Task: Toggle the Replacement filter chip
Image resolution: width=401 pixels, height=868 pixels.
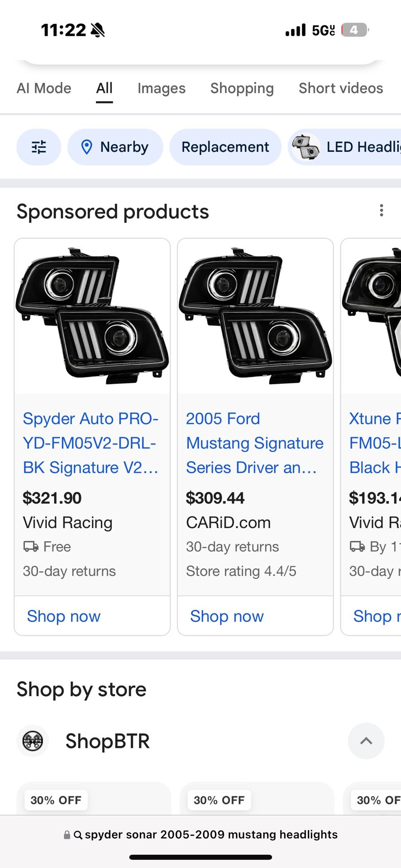Action: tap(225, 147)
